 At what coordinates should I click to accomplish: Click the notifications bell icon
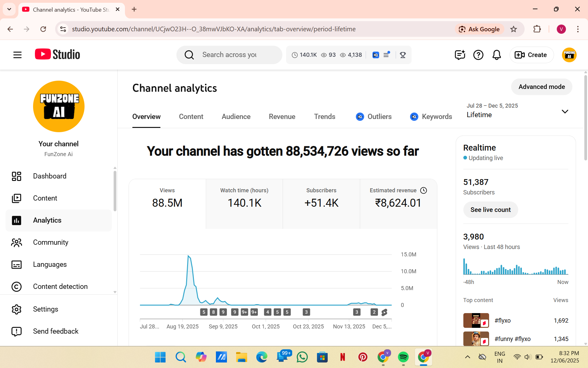click(496, 55)
